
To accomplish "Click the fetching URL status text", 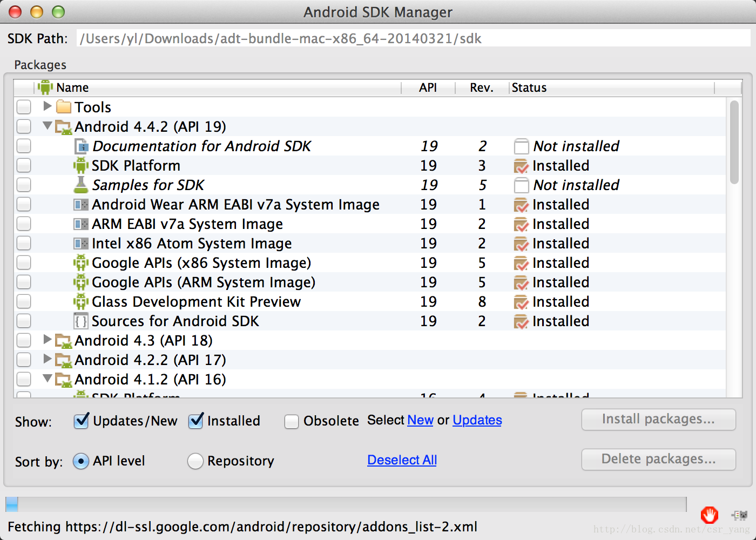I will 242,527.
